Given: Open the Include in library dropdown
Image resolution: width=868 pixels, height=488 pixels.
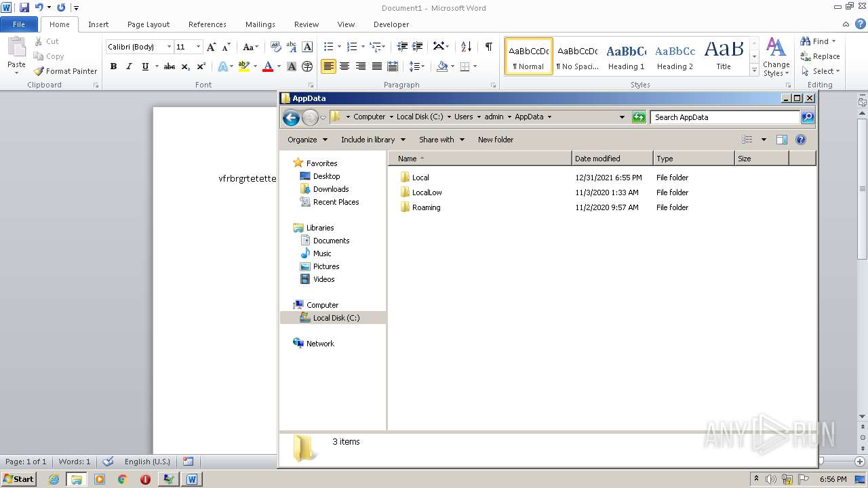Looking at the screenshot, I should coord(373,140).
